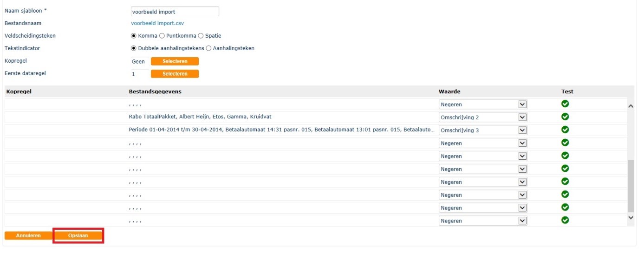The width and height of the screenshot is (644, 254).
Task: Open the voorbeeld import.csv file link
Action: pyautogui.click(x=161, y=23)
